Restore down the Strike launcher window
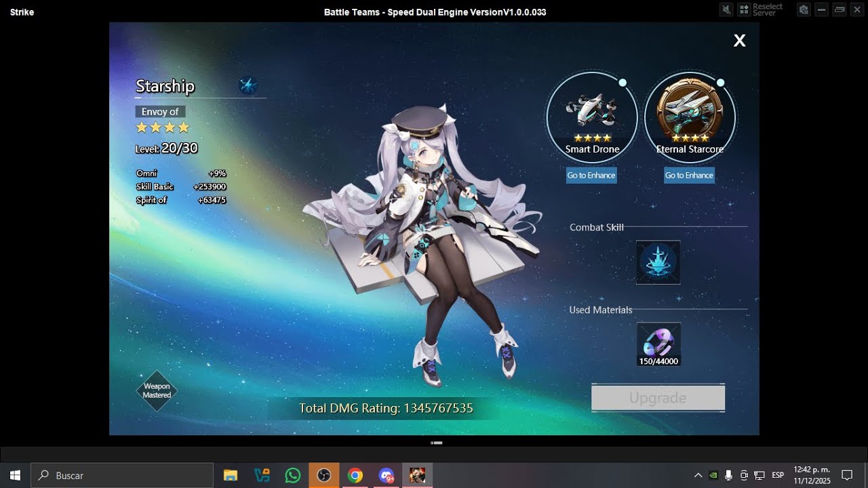This screenshot has height=488, width=868. [x=840, y=9]
